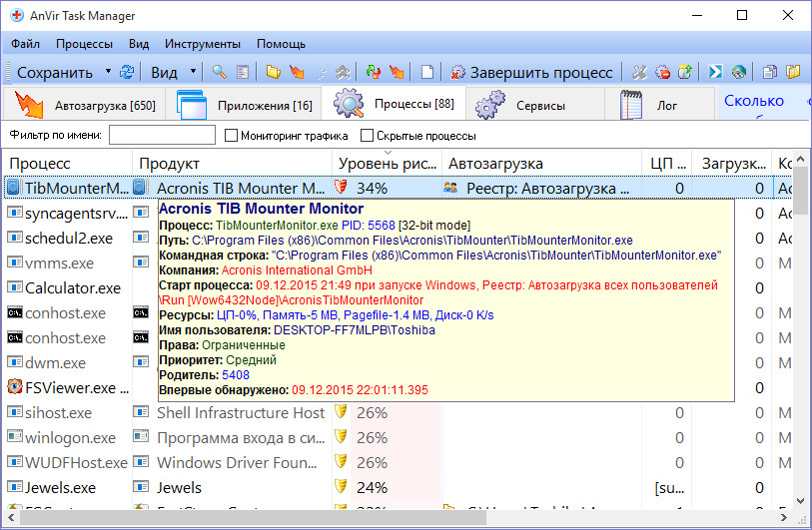Select the winlogon.exe process row
The height and width of the screenshot is (530, 812).
tap(399, 437)
